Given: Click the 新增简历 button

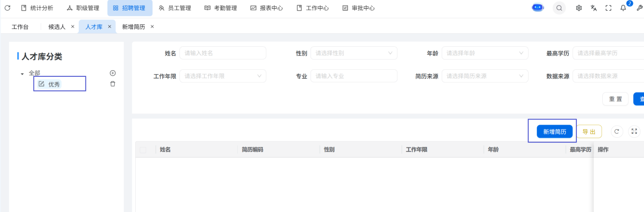Looking at the screenshot, I should pyautogui.click(x=555, y=132).
